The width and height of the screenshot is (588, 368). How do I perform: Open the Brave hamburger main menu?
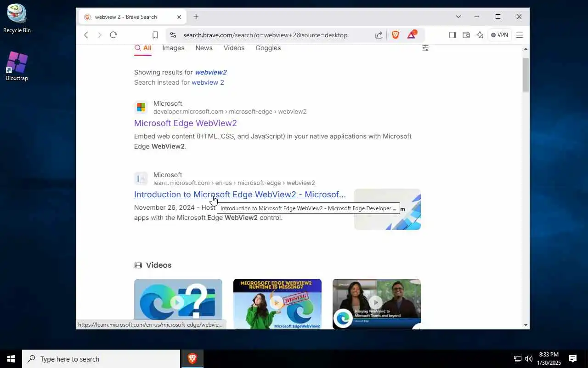[520, 35]
